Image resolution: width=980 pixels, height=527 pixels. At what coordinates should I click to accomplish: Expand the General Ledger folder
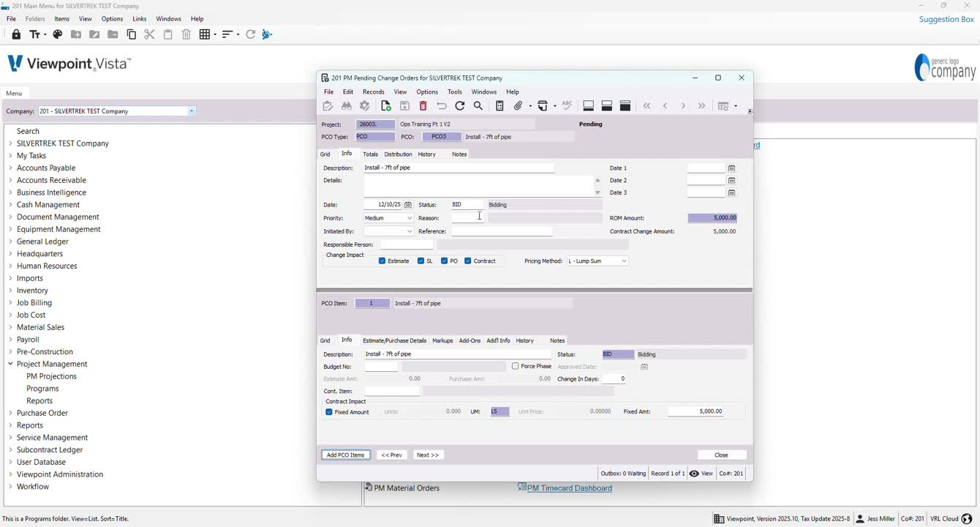pyautogui.click(x=10, y=242)
